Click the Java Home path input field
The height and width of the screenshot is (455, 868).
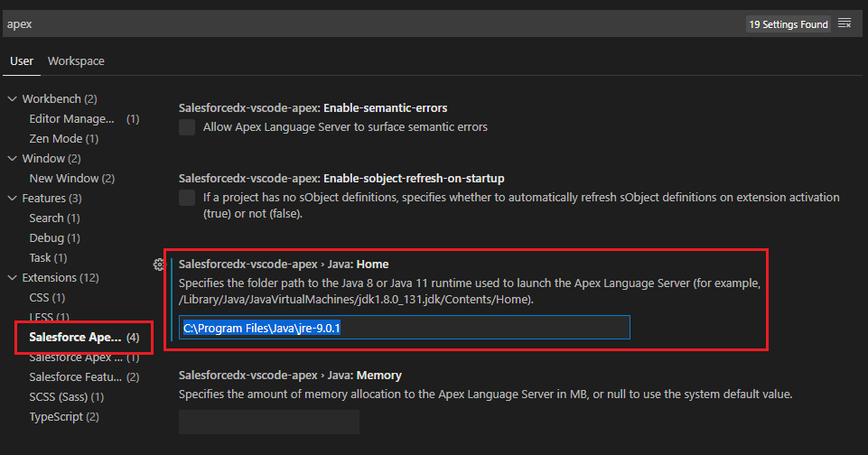tap(404, 328)
